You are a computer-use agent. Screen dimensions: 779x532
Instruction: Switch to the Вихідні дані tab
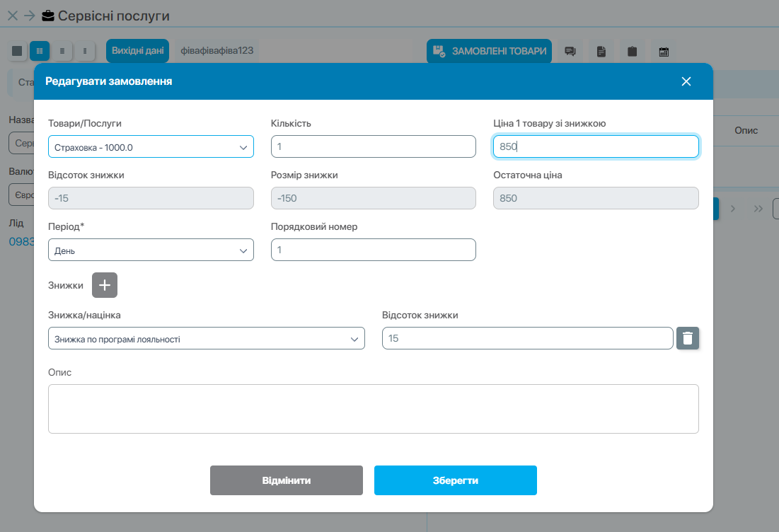click(137, 51)
